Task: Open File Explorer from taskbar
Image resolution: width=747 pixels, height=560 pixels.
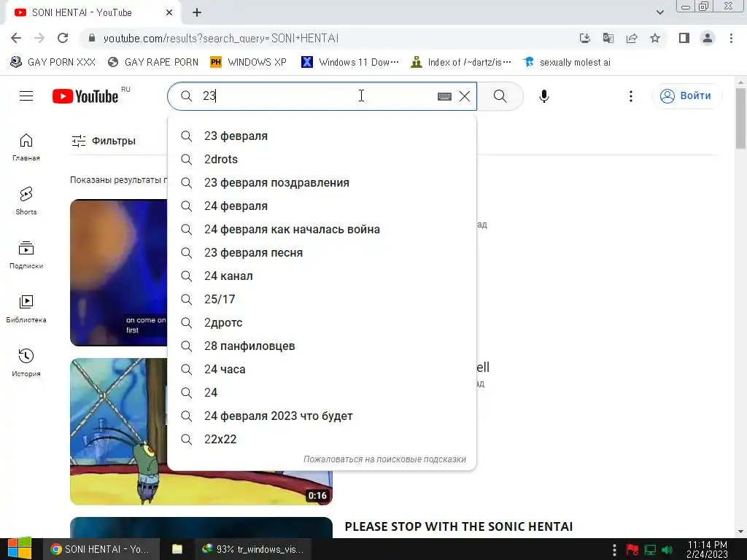Action: tap(177, 550)
